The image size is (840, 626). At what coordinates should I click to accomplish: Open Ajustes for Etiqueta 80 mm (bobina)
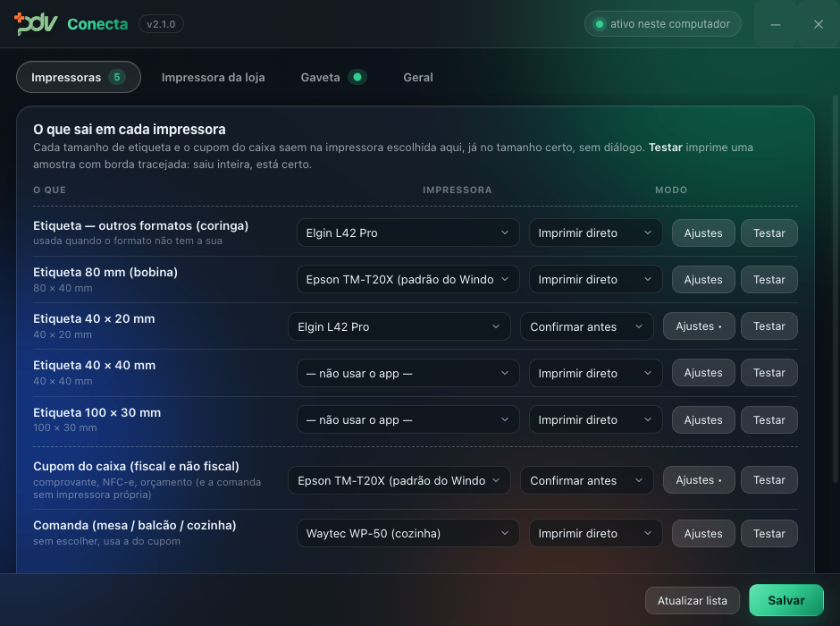pos(703,279)
